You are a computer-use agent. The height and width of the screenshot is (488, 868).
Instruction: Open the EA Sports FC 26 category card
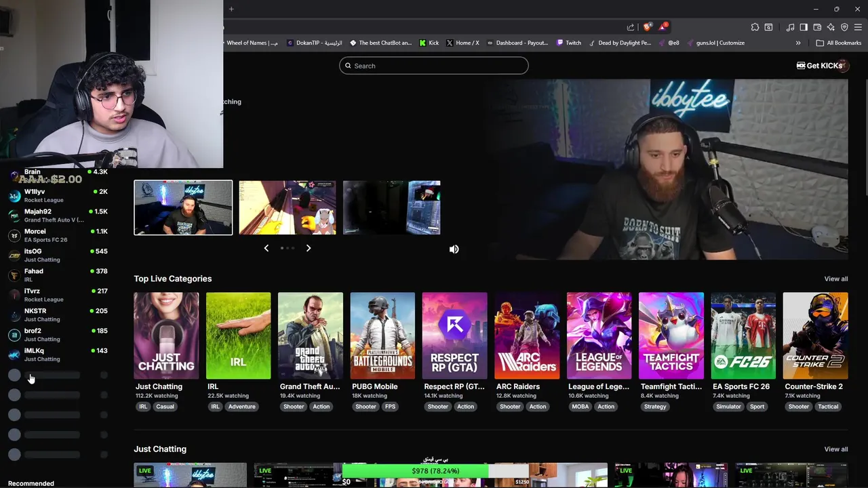(743, 335)
